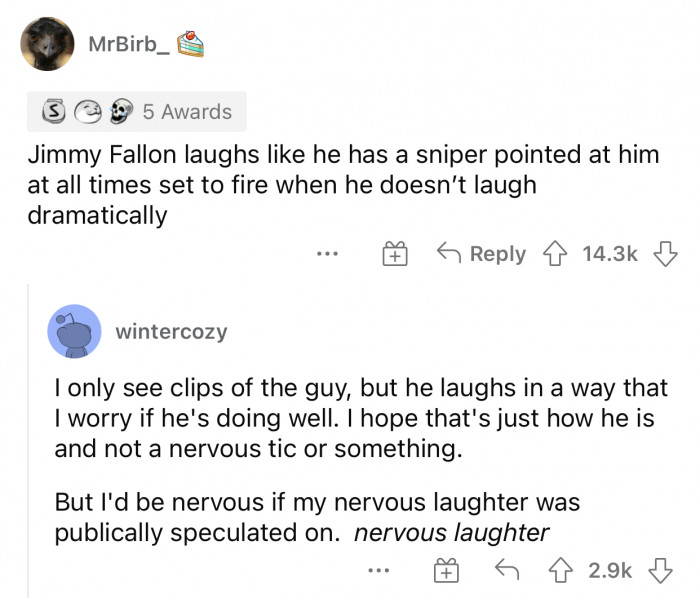Screen dimensions: 700x598
Task: Open wintercozy user profile
Action: (171, 331)
